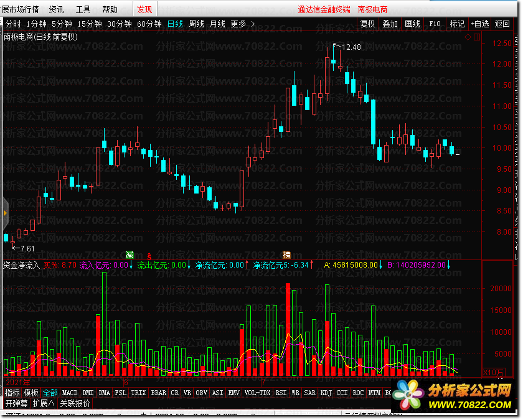Open the 工具 menu

tap(83, 9)
